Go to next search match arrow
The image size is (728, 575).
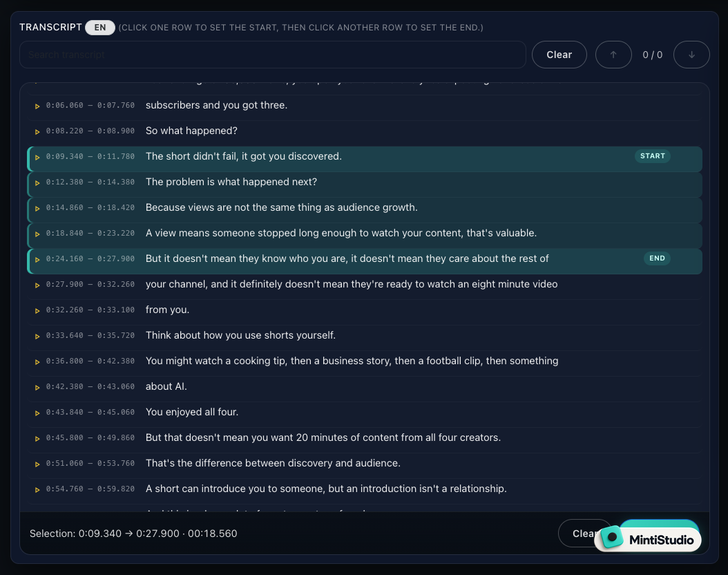point(691,55)
